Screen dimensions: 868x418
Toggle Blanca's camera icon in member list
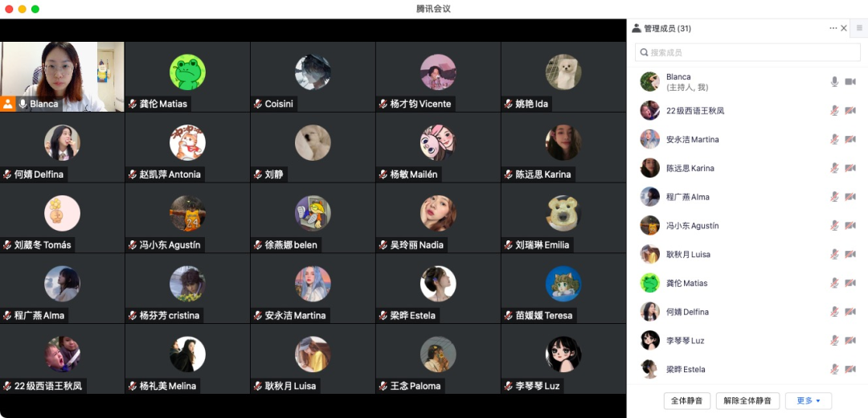850,81
